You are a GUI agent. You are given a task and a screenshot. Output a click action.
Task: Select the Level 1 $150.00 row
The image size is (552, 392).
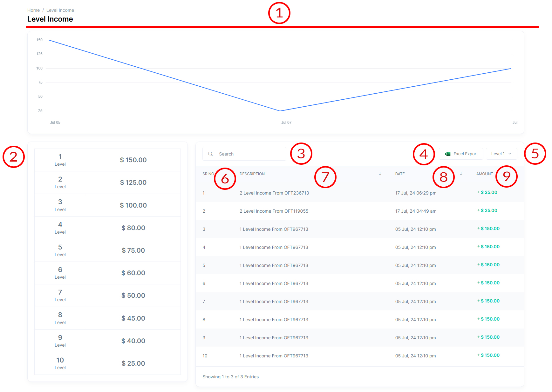click(107, 160)
